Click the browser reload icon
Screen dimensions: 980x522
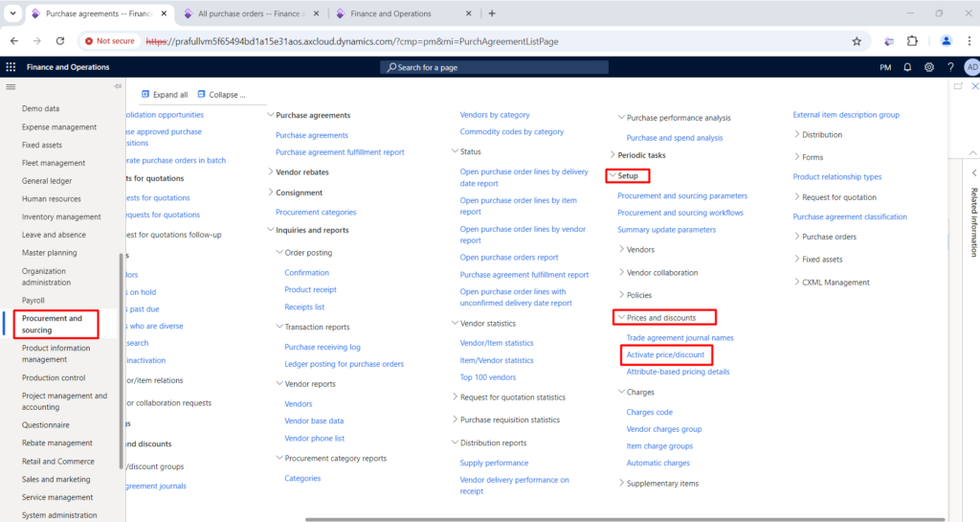pyautogui.click(x=60, y=41)
